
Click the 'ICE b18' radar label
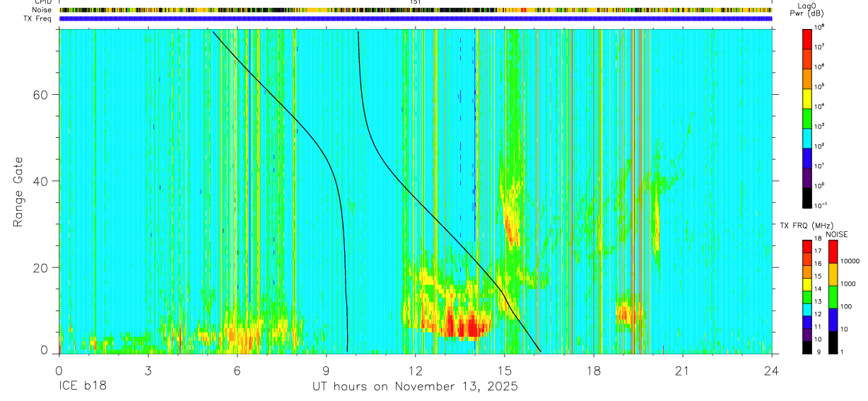coord(84,386)
